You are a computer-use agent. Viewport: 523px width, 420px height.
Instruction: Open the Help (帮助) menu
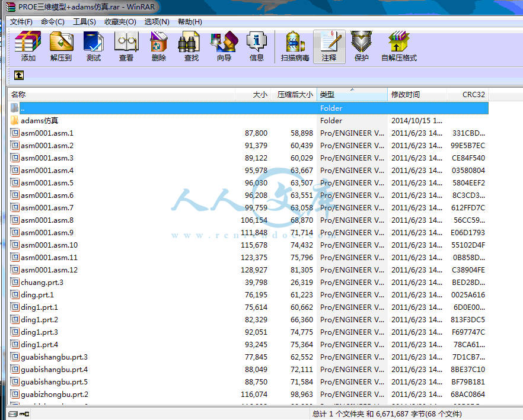[190, 22]
